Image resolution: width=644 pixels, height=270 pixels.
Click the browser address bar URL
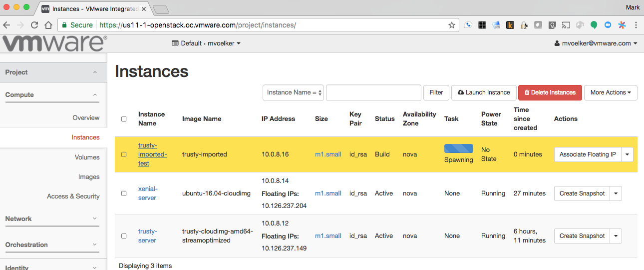point(197,25)
